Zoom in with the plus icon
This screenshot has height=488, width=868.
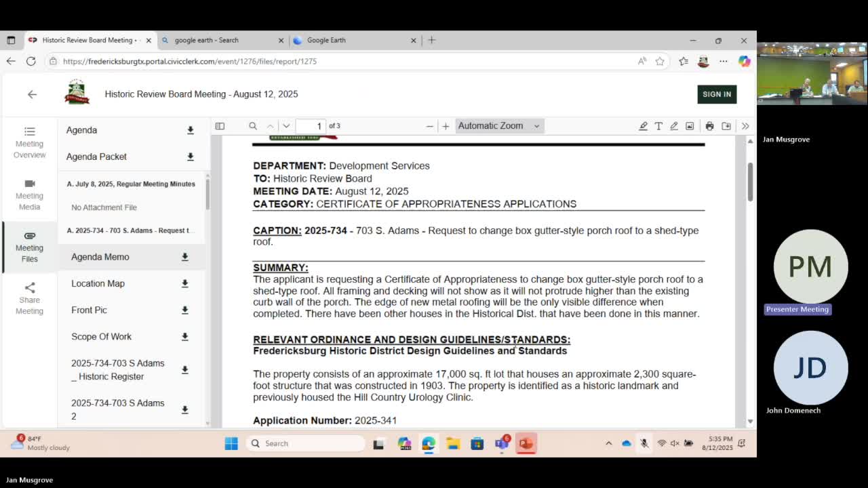tap(446, 126)
